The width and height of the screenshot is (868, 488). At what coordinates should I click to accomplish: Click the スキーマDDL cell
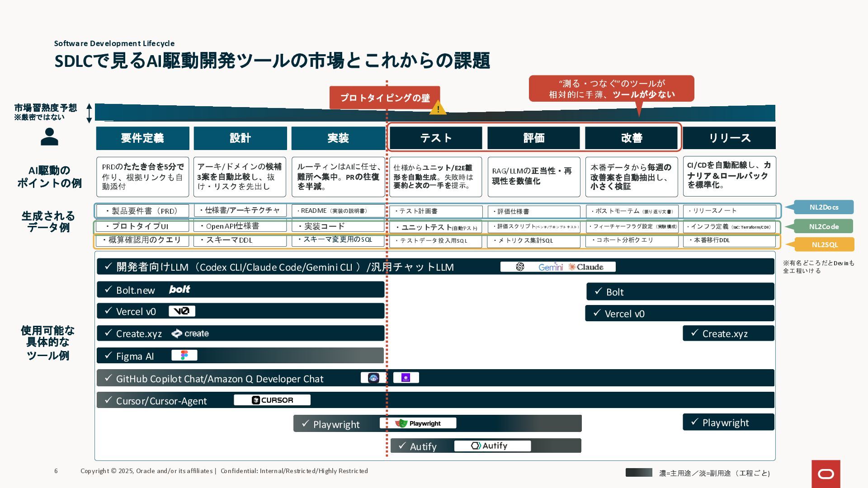coord(240,240)
